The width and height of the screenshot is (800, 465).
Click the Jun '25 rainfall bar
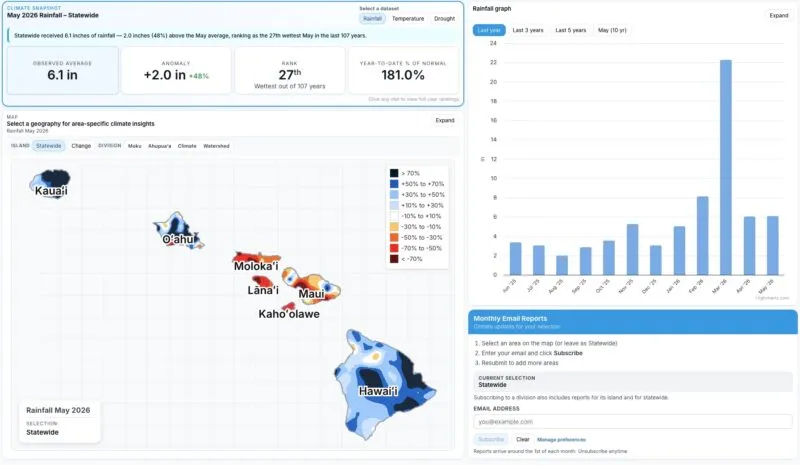tap(515, 259)
